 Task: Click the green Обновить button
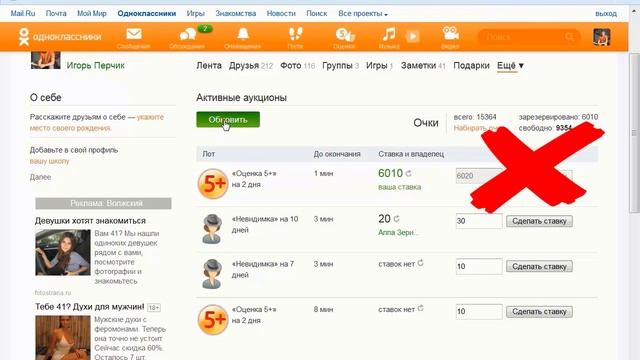point(228,120)
